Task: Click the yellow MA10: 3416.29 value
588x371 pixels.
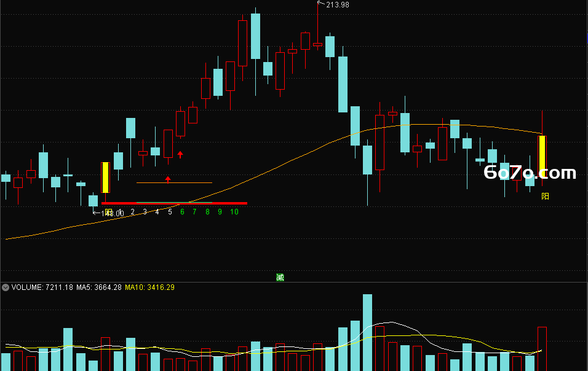Action: (x=149, y=287)
